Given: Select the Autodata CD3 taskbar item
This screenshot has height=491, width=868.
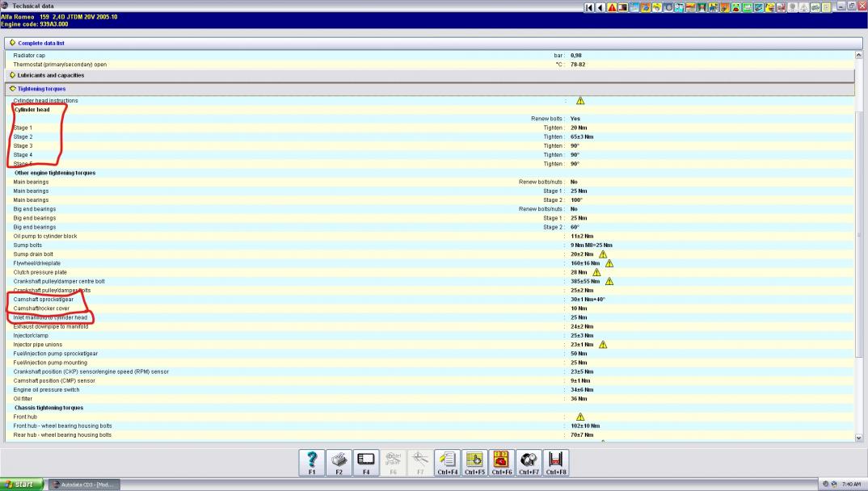Looking at the screenshot, I should point(86,485).
